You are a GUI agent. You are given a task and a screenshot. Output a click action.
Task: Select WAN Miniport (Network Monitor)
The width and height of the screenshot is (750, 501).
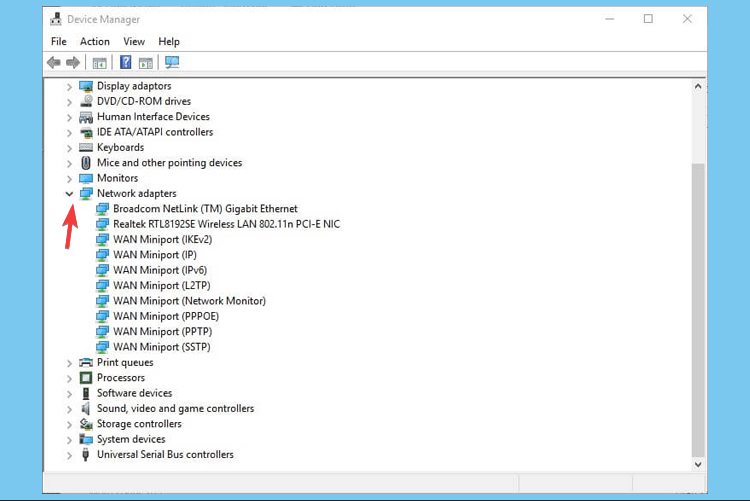tap(189, 301)
